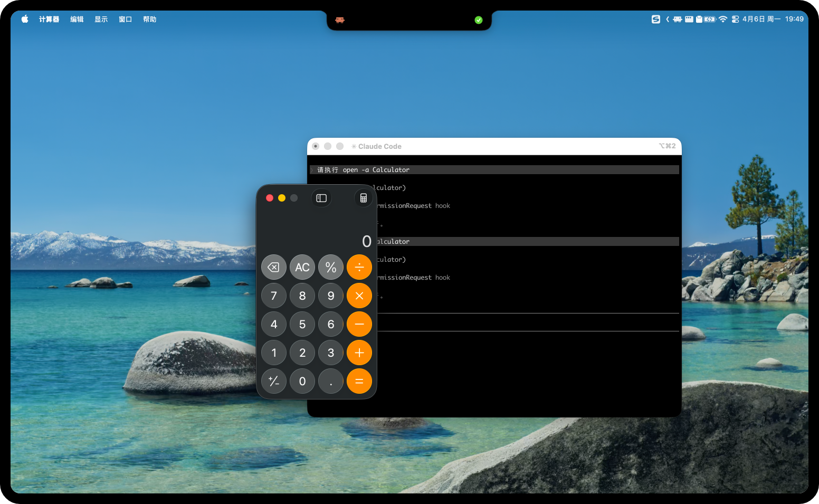Click the digit 7 key
Viewport: 819px width, 504px height.
pos(274,296)
